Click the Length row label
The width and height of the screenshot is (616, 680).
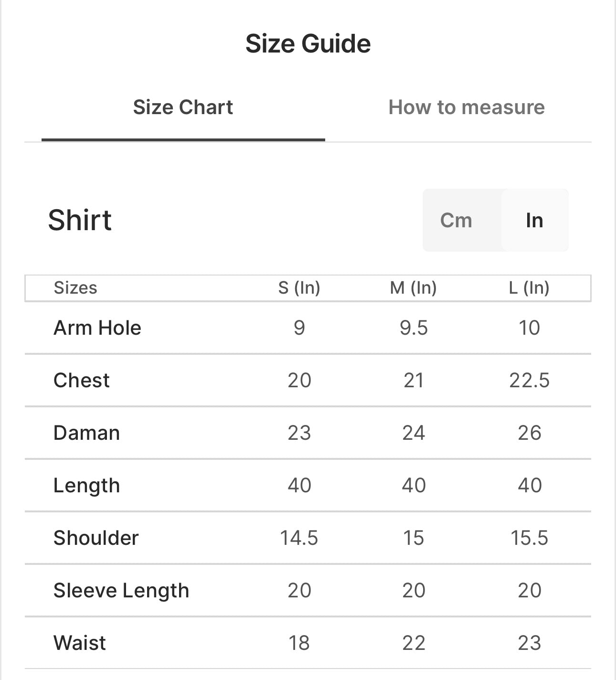[x=86, y=486]
